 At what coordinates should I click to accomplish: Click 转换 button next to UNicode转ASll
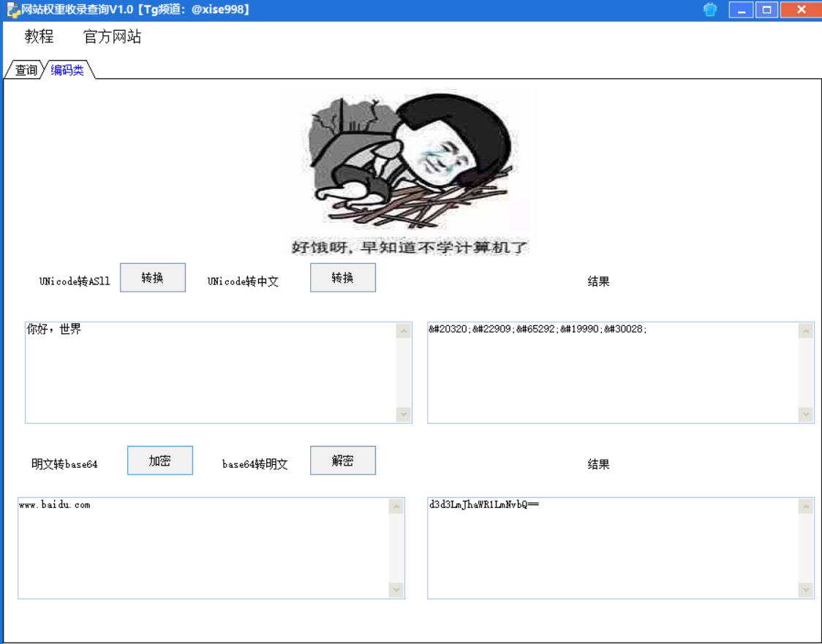(x=153, y=278)
